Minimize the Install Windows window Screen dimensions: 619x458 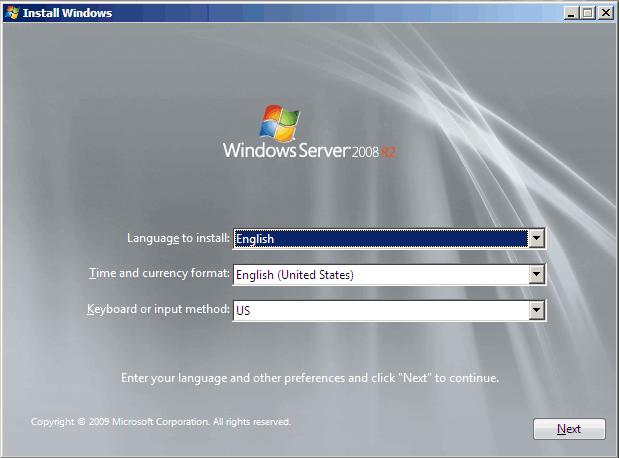(x=570, y=13)
